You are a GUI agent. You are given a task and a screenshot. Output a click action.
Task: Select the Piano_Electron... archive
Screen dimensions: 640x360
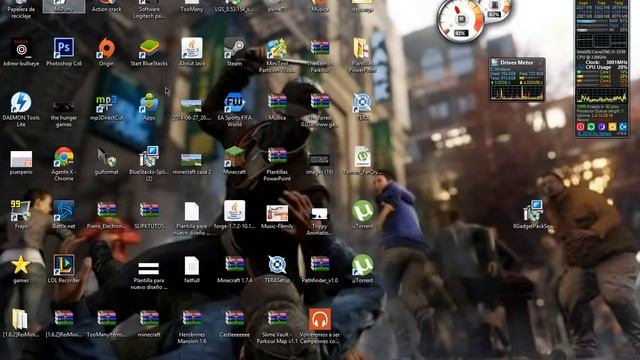(x=106, y=210)
